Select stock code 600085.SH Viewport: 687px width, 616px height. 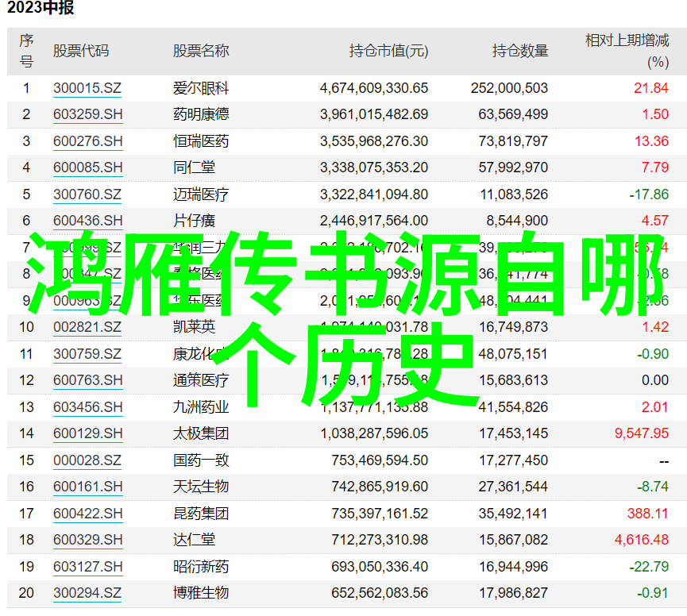(88, 167)
